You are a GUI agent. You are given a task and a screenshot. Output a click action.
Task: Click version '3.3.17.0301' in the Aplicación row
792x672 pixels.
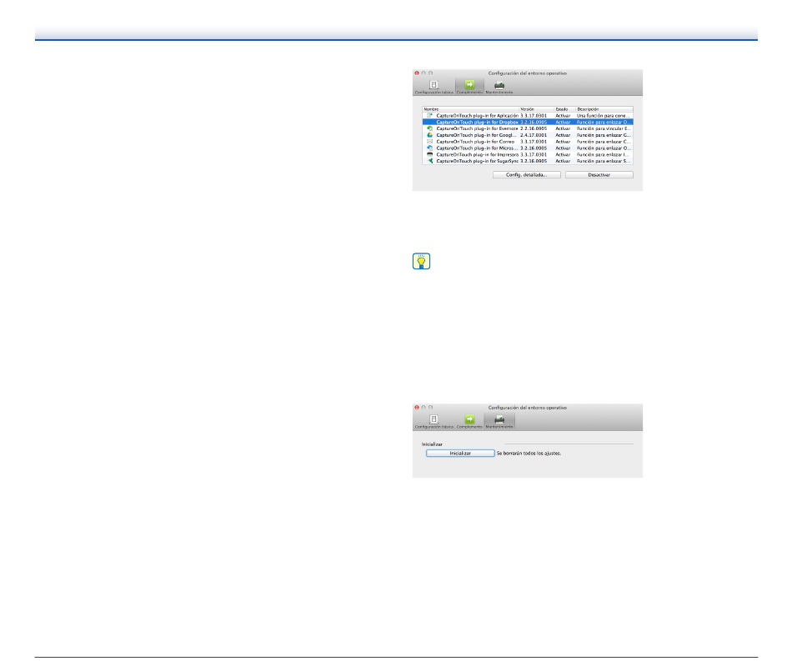pos(534,116)
